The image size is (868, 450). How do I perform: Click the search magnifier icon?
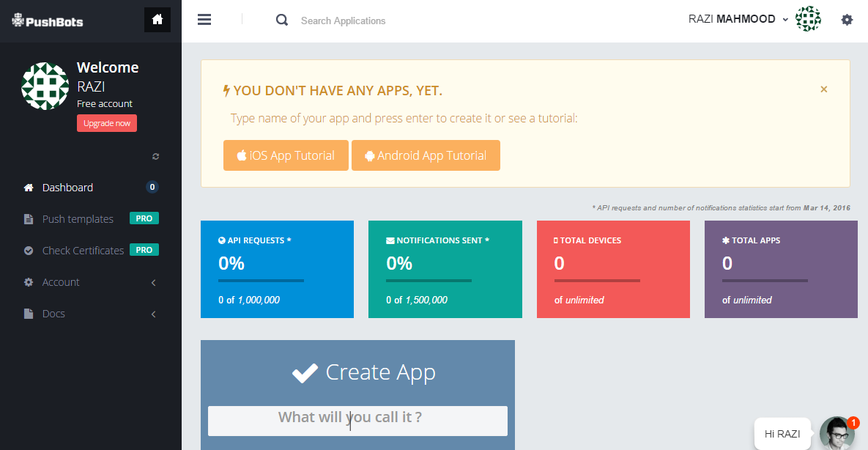click(x=282, y=21)
